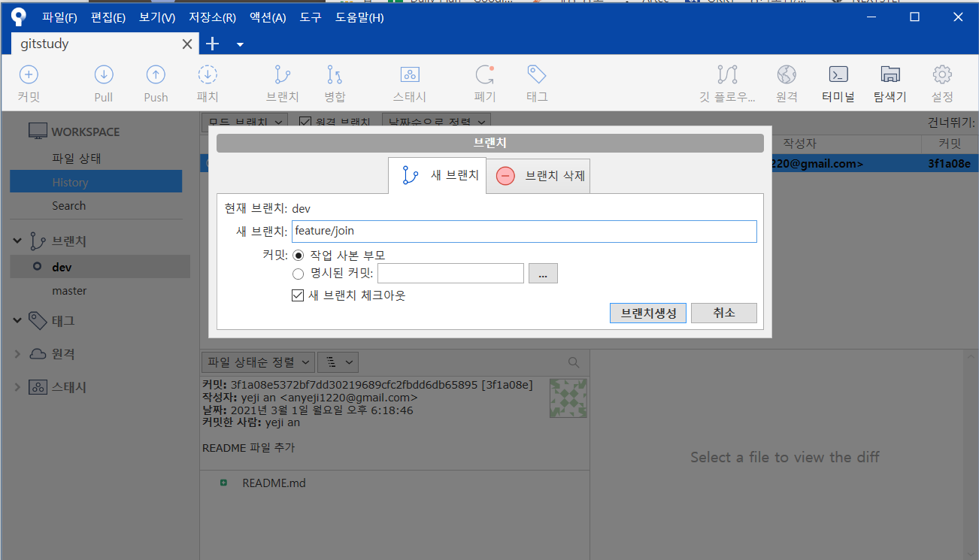This screenshot has width=979, height=560.
Task: Open the Actions (액션) menu
Action: (x=268, y=17)
